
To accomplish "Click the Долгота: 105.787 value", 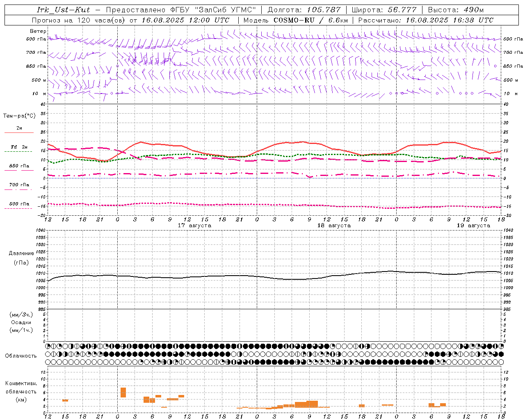I will 304,10.
